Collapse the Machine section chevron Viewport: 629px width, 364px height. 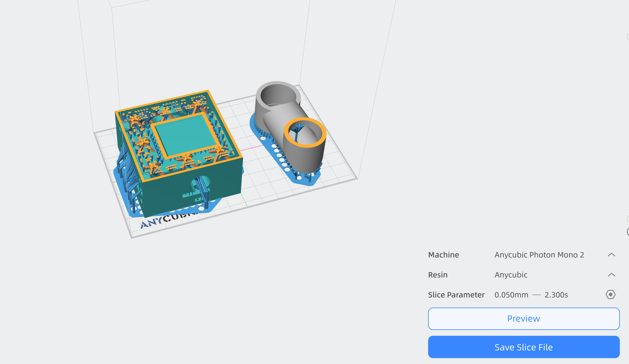coord(611,255)
